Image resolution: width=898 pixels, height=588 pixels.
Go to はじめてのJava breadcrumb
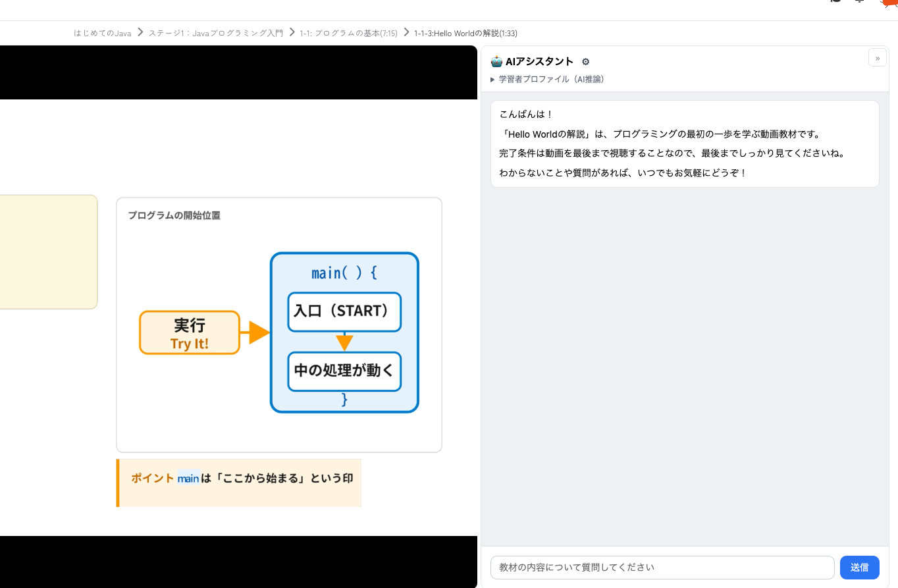click(102, 33)
